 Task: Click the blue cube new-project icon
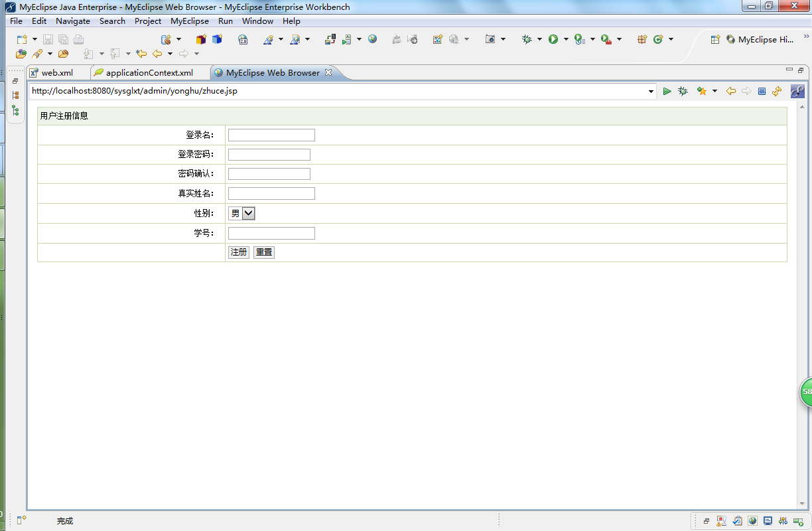[x=217, y=40]
